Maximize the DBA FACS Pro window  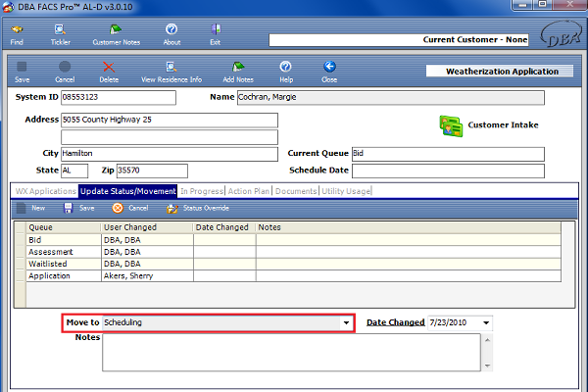(x=543, y=5)
